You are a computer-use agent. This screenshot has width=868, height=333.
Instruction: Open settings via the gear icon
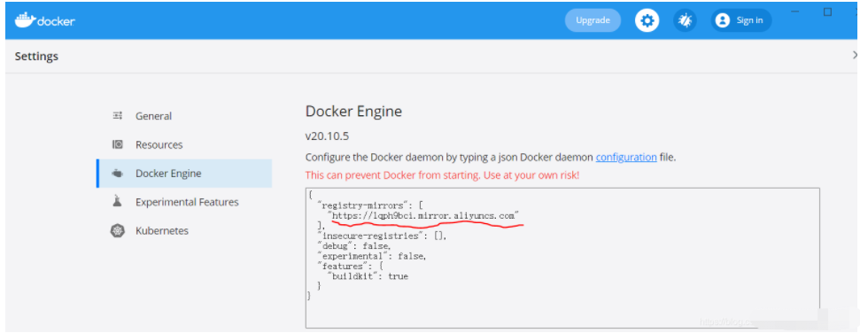click(x=647, y=20)
